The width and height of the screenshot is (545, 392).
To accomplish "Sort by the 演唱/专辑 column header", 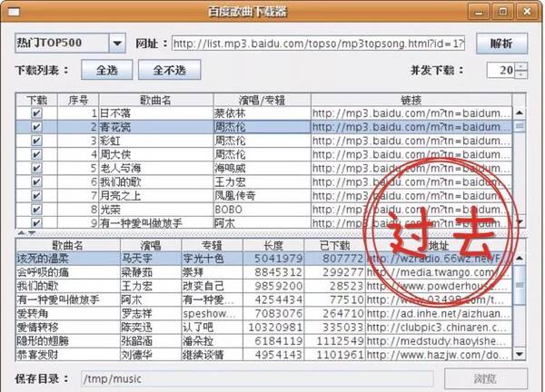I will (x=260, y=100).
